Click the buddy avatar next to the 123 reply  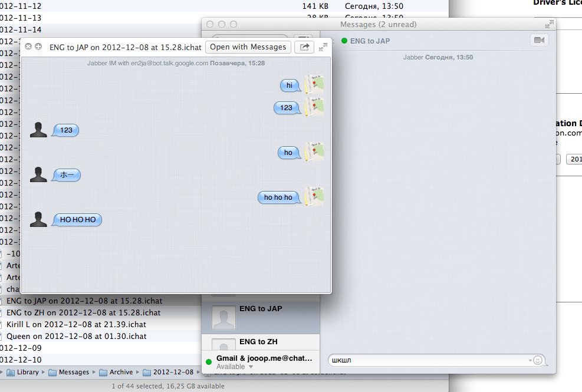(38, 129)
